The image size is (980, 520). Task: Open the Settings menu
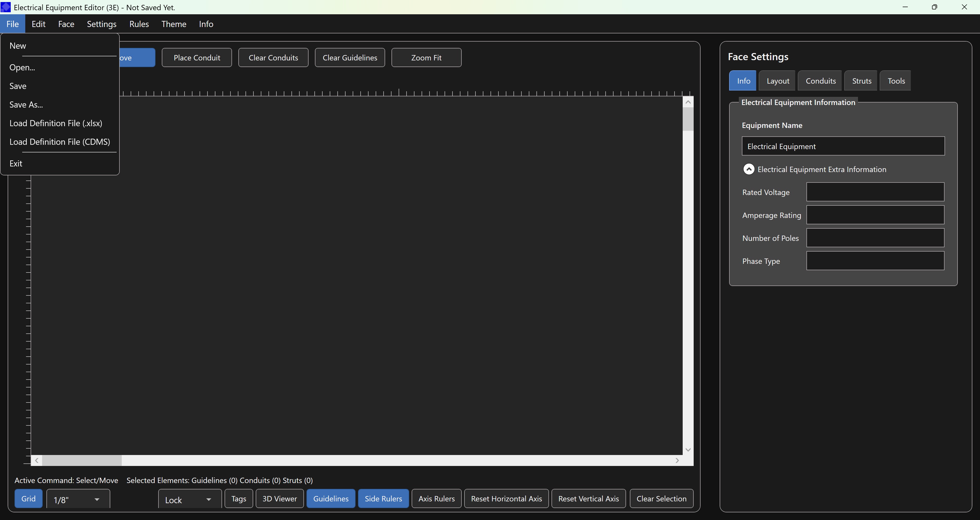click(x=101, y=23)
